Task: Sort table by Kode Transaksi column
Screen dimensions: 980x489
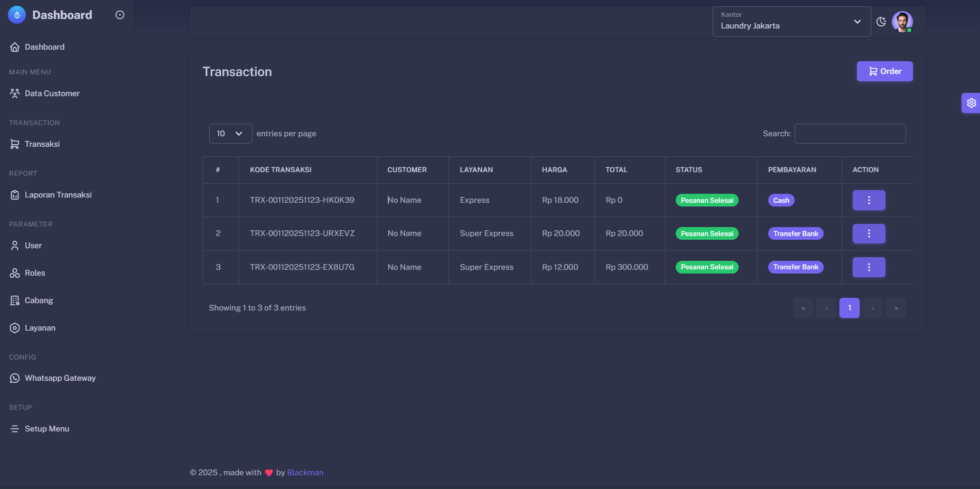Action: point(281,170)
